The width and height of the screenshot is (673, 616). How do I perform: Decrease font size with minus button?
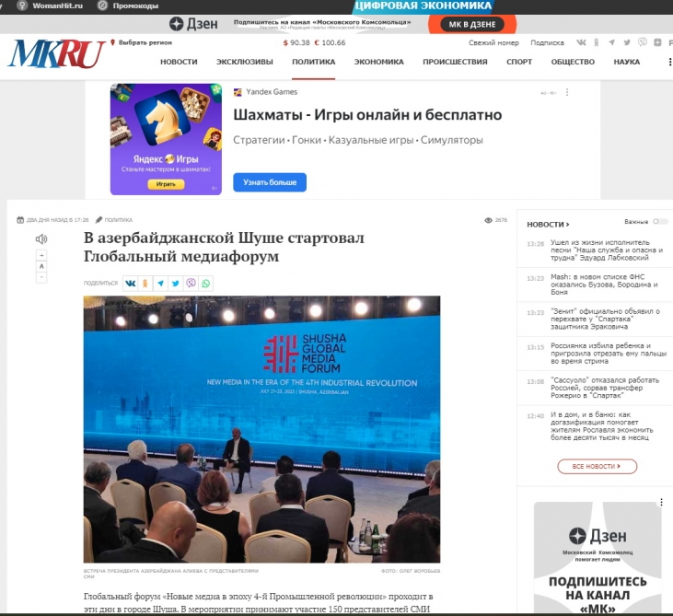(x=41, y=276)
